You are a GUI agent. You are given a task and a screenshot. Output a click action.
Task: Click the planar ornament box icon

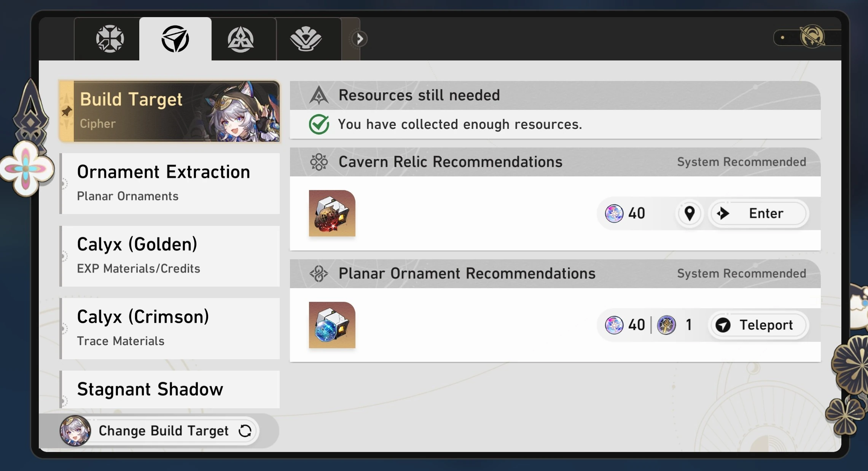(332, 325)
